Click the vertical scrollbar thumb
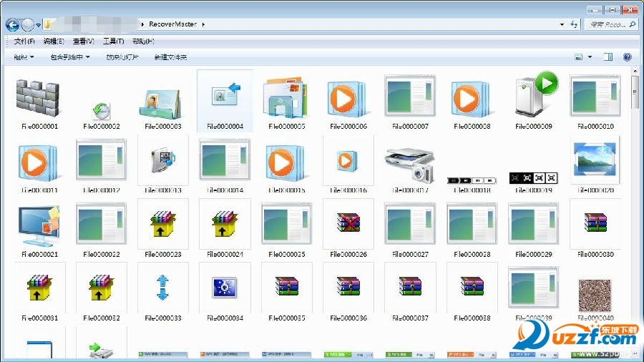The image size is (644, 362). (635, 92)
